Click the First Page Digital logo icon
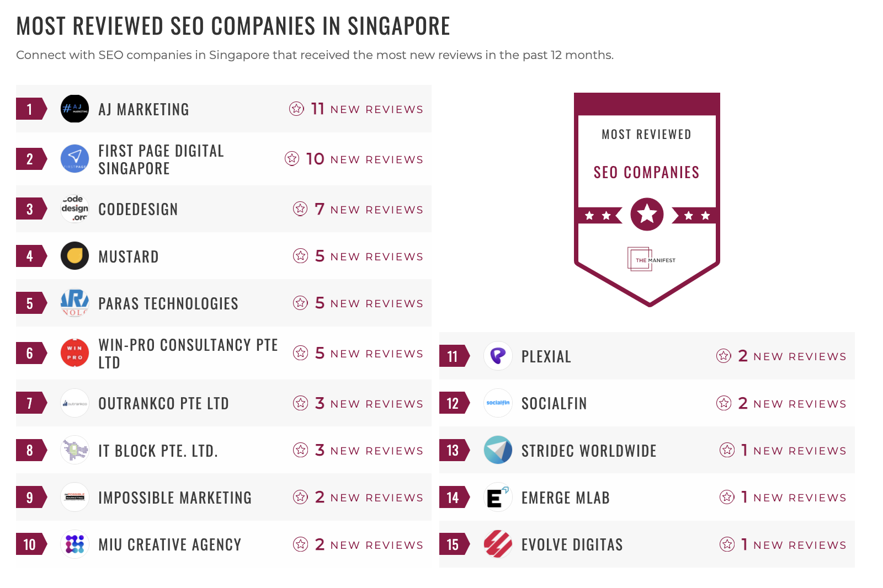The height and width of the screenshot is (588, 883). pos(75,159)
